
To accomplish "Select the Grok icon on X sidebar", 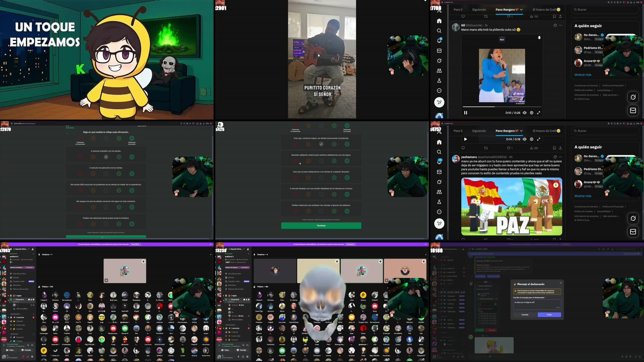I will [439, 61].
